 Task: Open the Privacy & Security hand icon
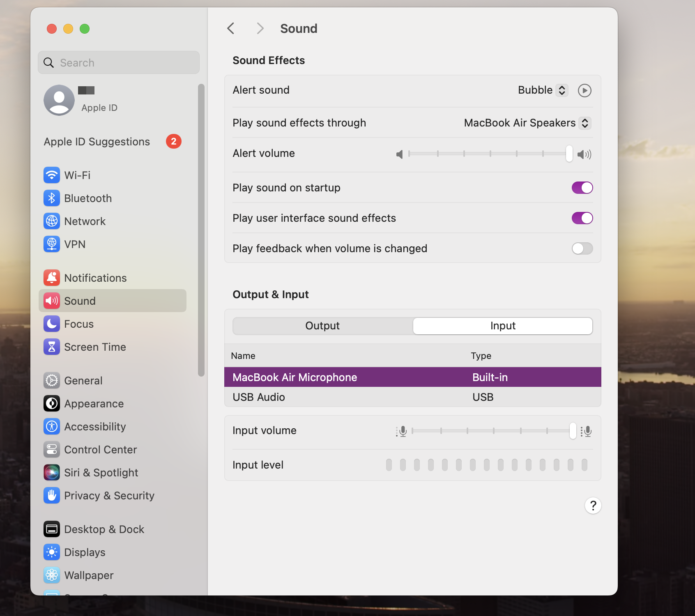point(51,495)
